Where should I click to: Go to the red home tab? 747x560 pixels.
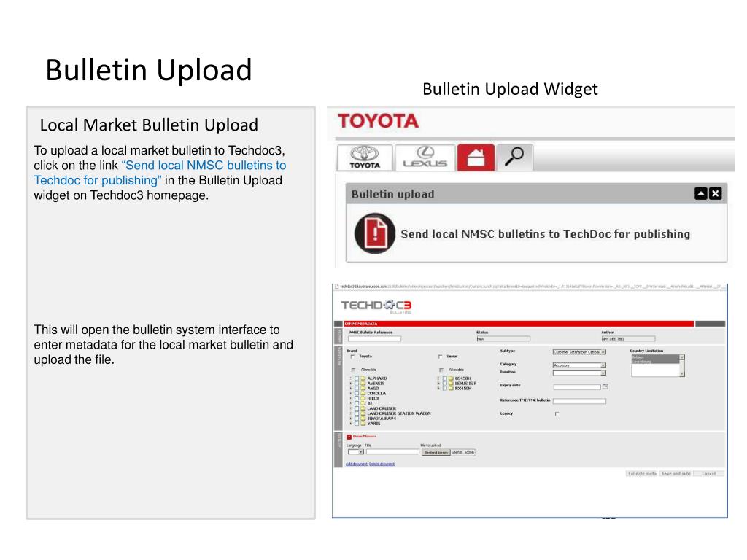coord(476,157)
